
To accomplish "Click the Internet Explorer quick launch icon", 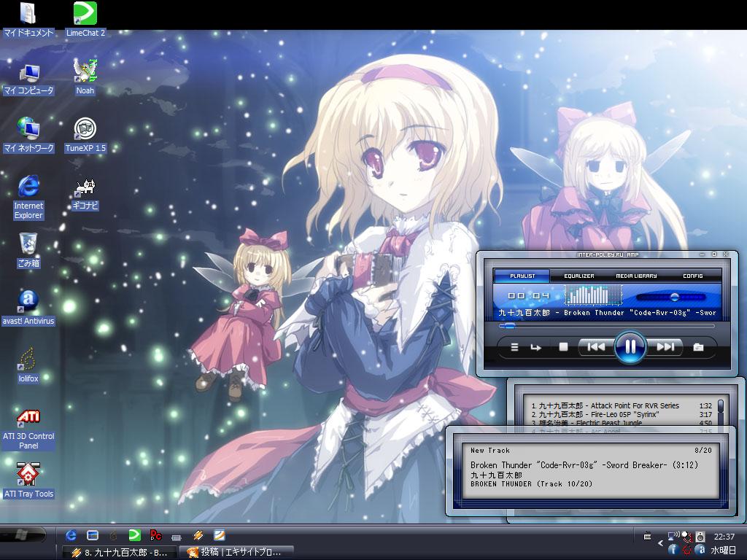I will (x=71, y=535).
